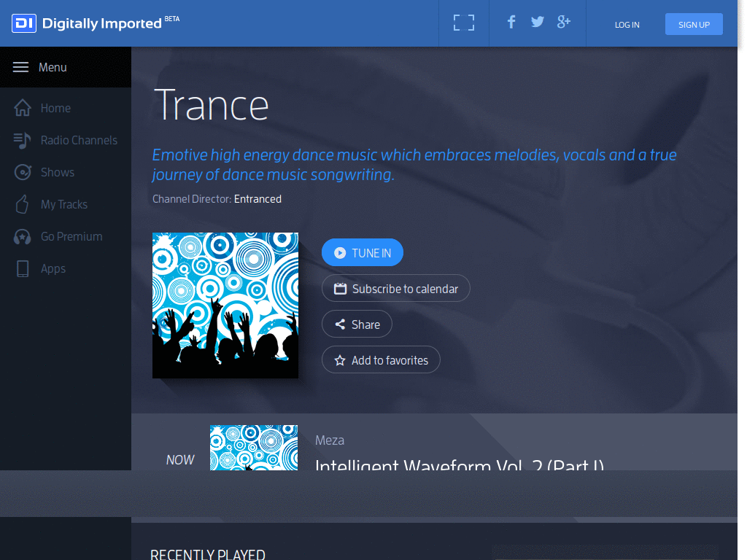The width and height of the screenshot is (747, 560).
Task: Toggle fullscreen with the bracket frame icon
Action: (x=463, y=23)
